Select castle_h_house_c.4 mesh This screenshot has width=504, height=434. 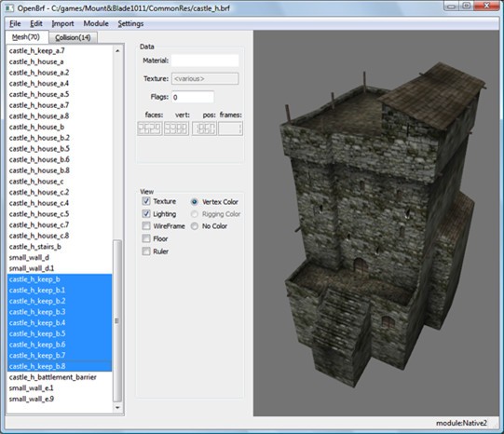pos(60,203)
